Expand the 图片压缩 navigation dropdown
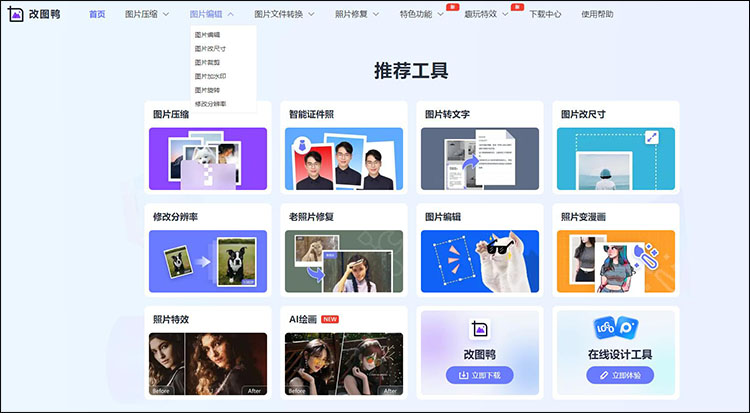The width and height of the screenshot is (750, 413). pos(147,14)
